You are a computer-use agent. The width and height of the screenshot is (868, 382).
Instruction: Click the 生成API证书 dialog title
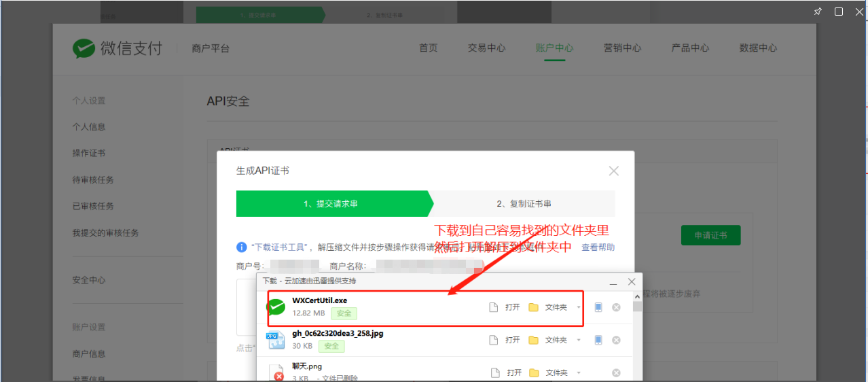pyautogui.click(x=262, y=171)
